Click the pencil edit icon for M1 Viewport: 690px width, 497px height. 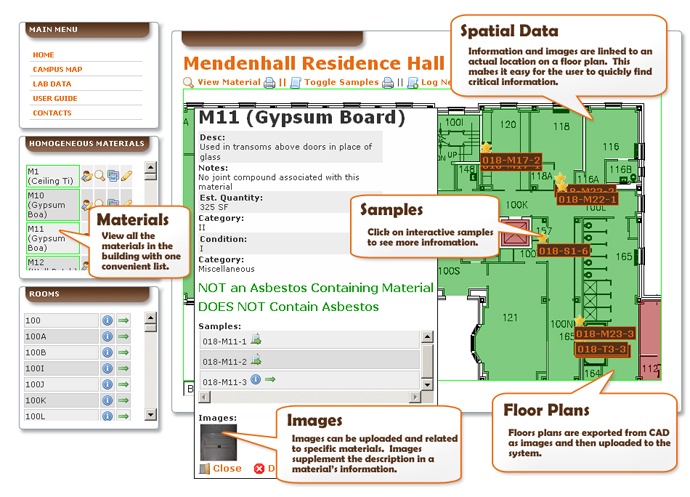(x=126, y=176)
